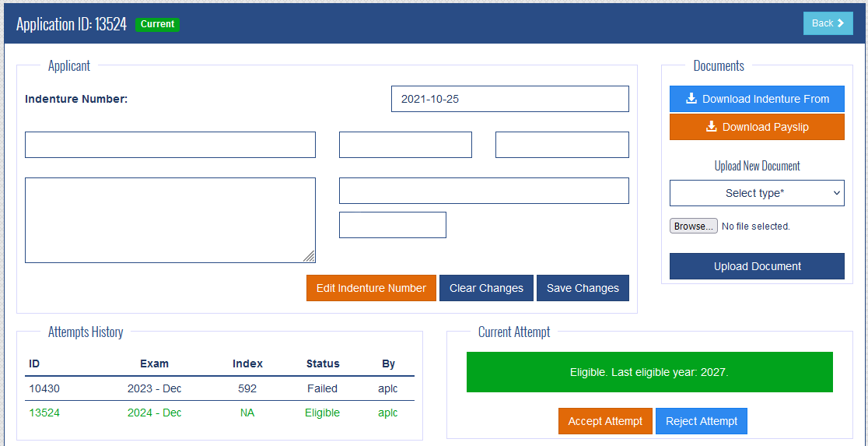The width and height of the screenshot is (868, 446).
Task: Click the Status column header
Action: click(x=323, y=363)
